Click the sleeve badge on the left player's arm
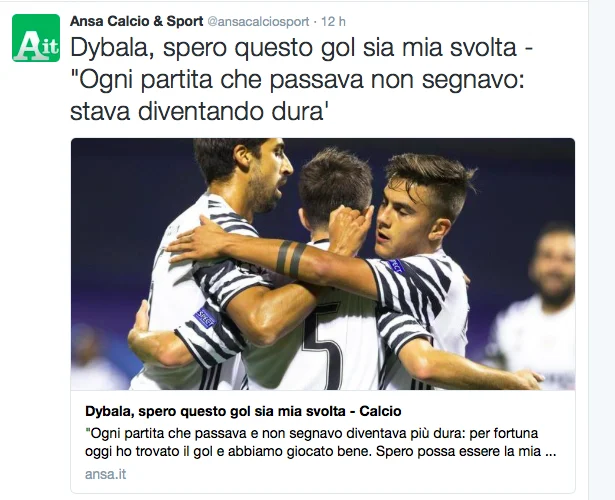Image resolution: width=615 pixels, height=500 pixels. 205,317
